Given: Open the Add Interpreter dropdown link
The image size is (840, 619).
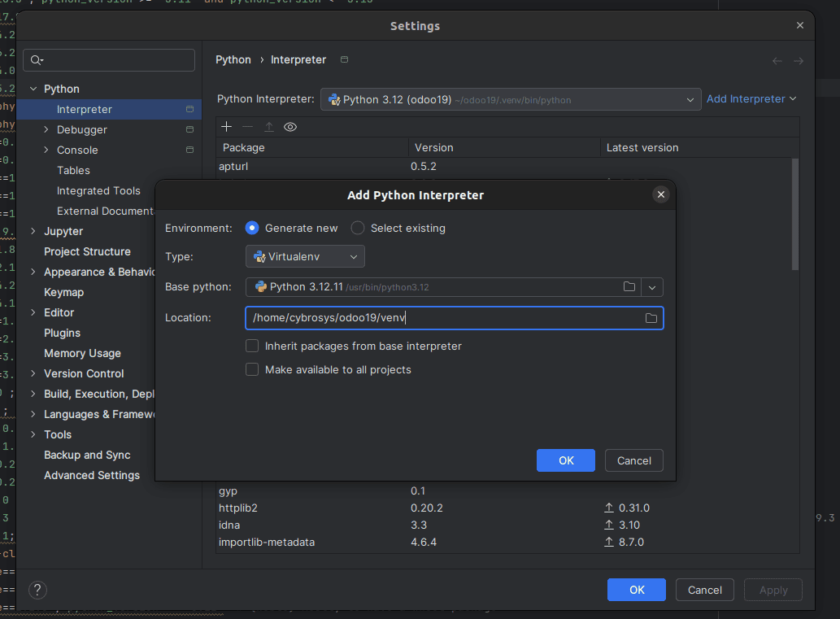Looking at the screenshot, I should click(751, 99).
